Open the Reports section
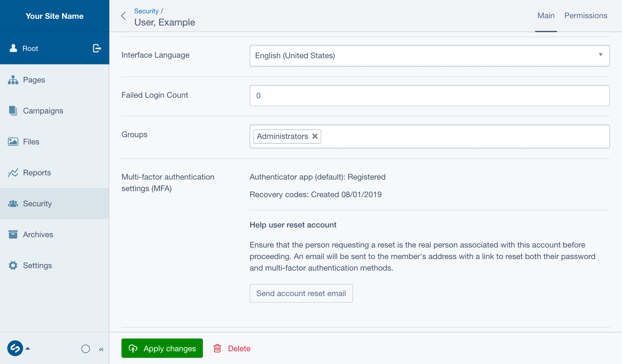 pyautogui.click(x=37, y=173)
